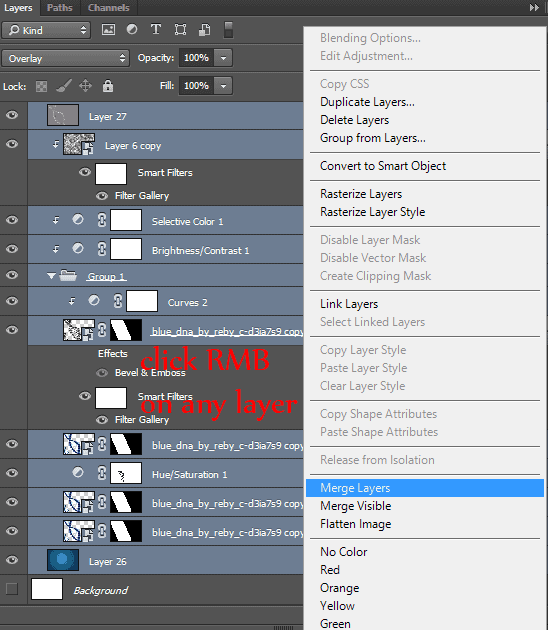Filter layers by shape layer icon

coord(180,30)
